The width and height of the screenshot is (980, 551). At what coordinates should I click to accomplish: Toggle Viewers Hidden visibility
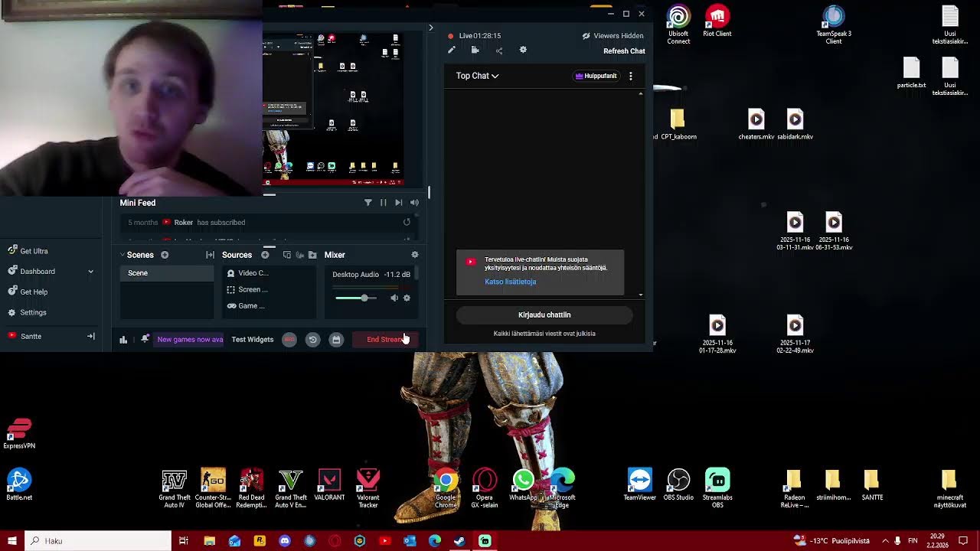tap(612, 36)
